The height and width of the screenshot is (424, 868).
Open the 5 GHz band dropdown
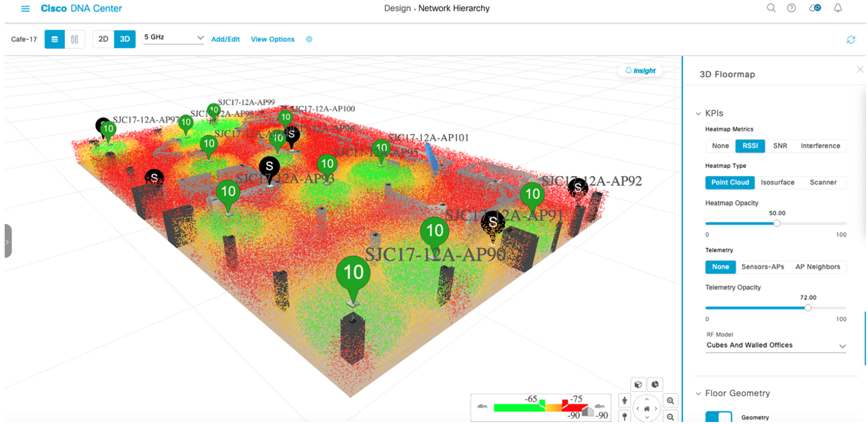click(173, 38)
